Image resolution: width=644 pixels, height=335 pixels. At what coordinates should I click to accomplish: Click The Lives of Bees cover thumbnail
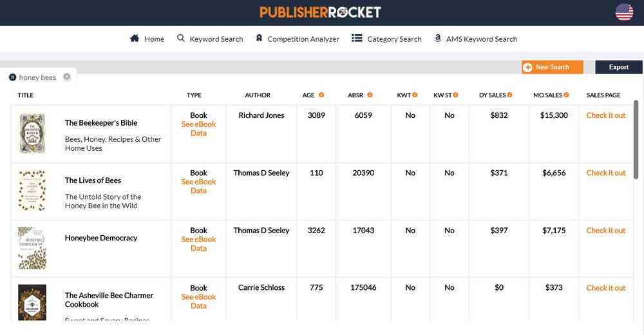pyautogui.click(x=32, y=191)
